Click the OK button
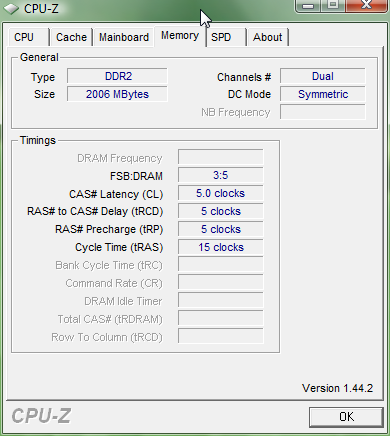The image size is (390, 436). [x=346, y=417]
